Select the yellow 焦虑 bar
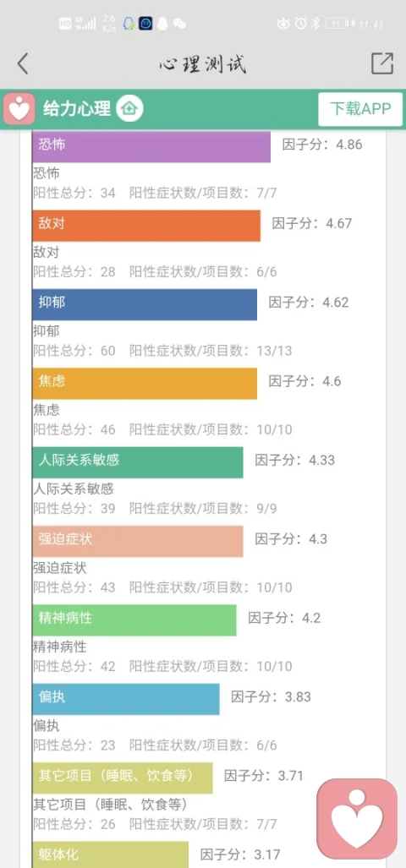This screenshot has width=406, height=868. (145, 383)
